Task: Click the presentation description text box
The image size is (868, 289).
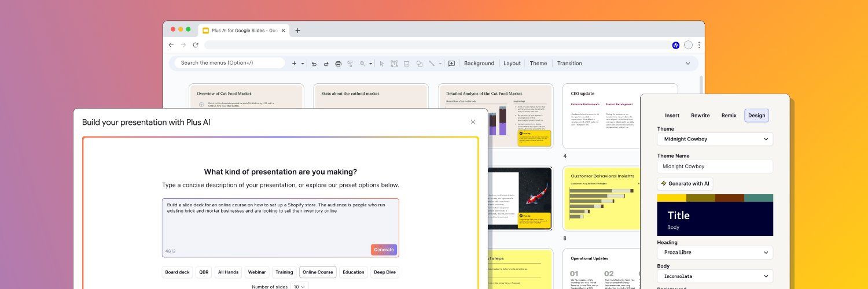Action: (281, 228)
